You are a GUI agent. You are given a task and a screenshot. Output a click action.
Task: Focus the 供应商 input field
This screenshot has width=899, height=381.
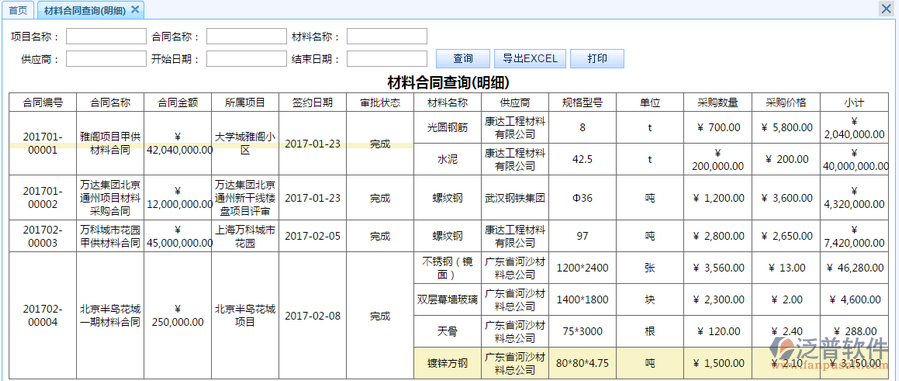[106, 59]
